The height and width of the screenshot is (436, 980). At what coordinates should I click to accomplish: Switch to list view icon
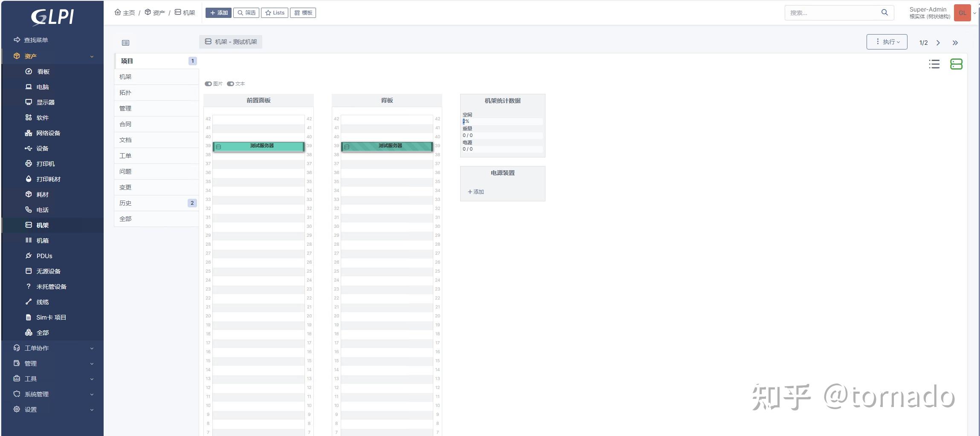[934, 64]
